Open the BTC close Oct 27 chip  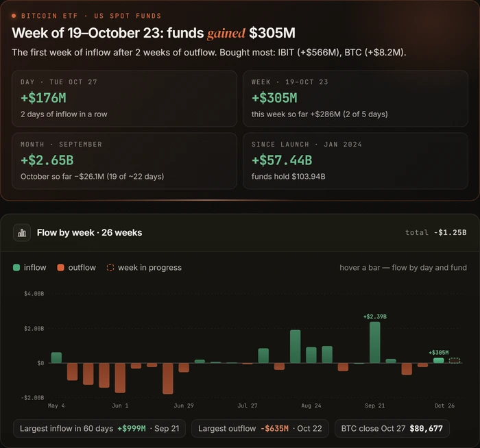point(392,428)
